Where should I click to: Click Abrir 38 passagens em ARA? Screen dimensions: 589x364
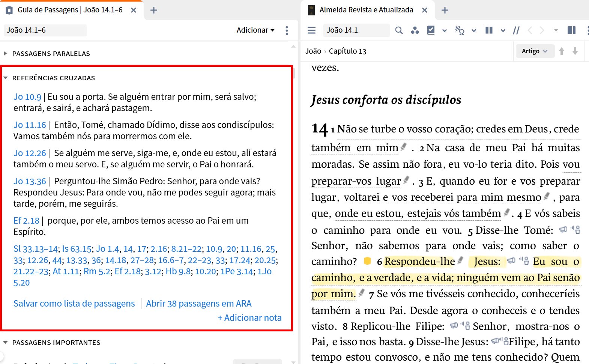199,303
